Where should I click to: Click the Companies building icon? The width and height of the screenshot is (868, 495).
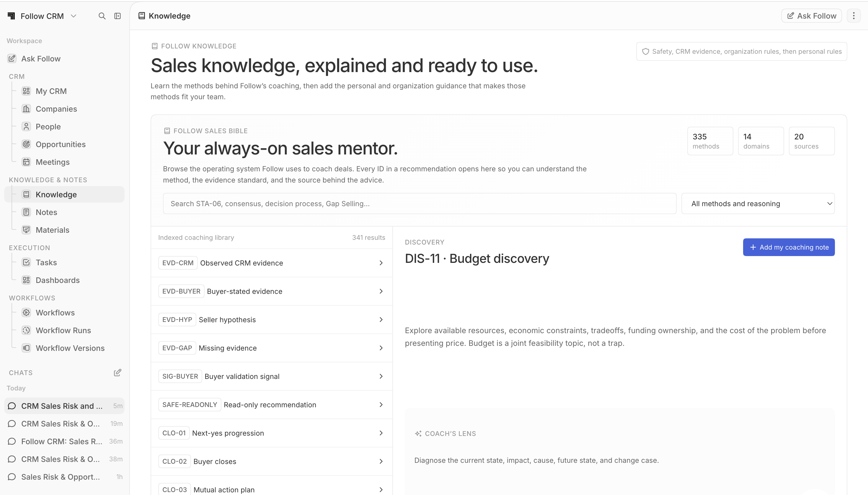[26, 109]
